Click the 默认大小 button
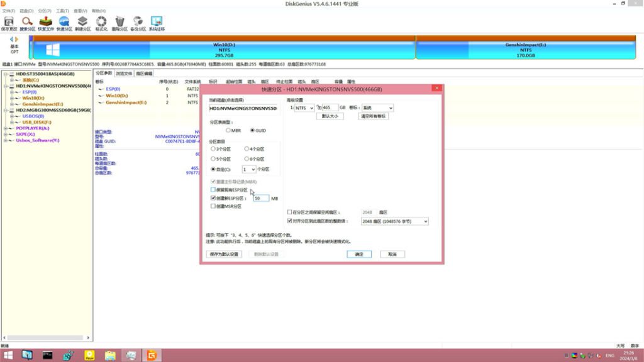The image size is (644, 362). pos(330,116)
